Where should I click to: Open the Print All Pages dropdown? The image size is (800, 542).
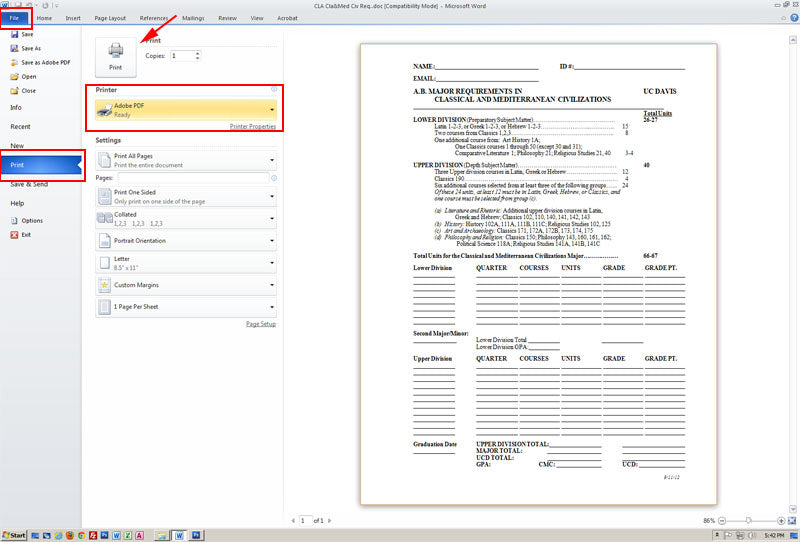[272, 160]
